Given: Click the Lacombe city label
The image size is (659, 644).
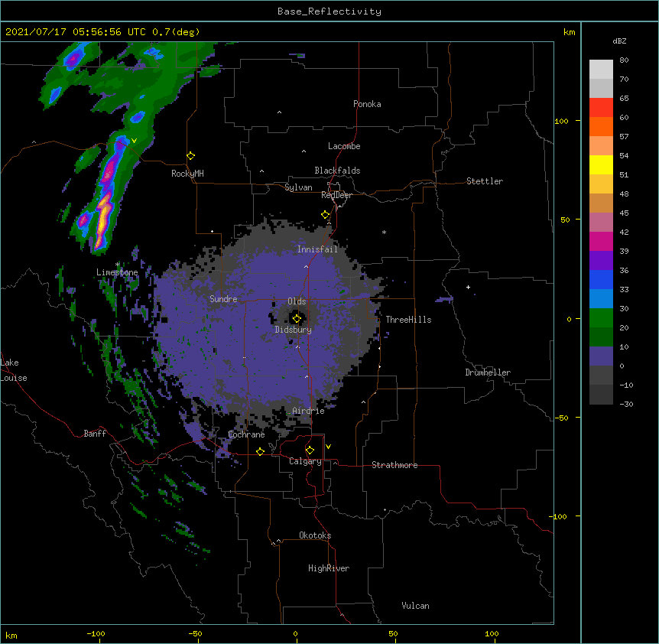Looking at the screenshot, I should pyautogui.click(x=344, y=146).
